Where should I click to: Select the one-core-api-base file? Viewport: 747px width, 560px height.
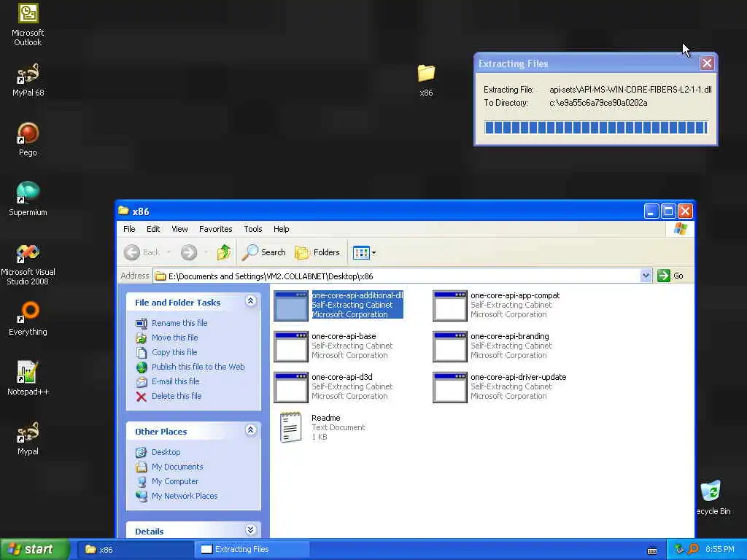pos(333,346)
